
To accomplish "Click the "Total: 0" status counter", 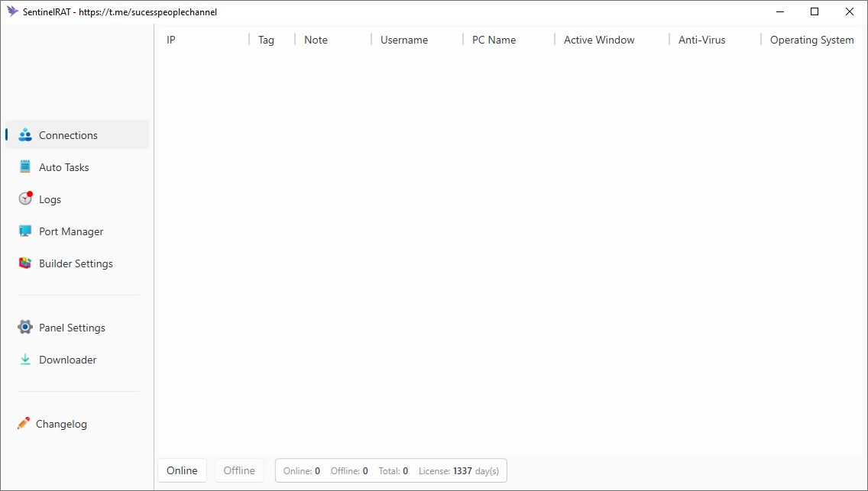I will pyautogui.click(x=394, y=471).
